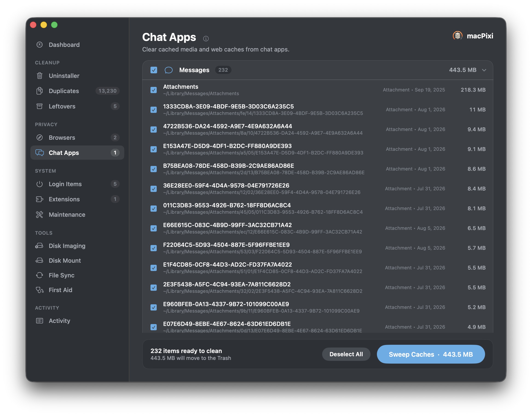Uncheck the 4722B536 attachment checkbox
The width and height of the screenshot is (532, 416).
point(154,130)
